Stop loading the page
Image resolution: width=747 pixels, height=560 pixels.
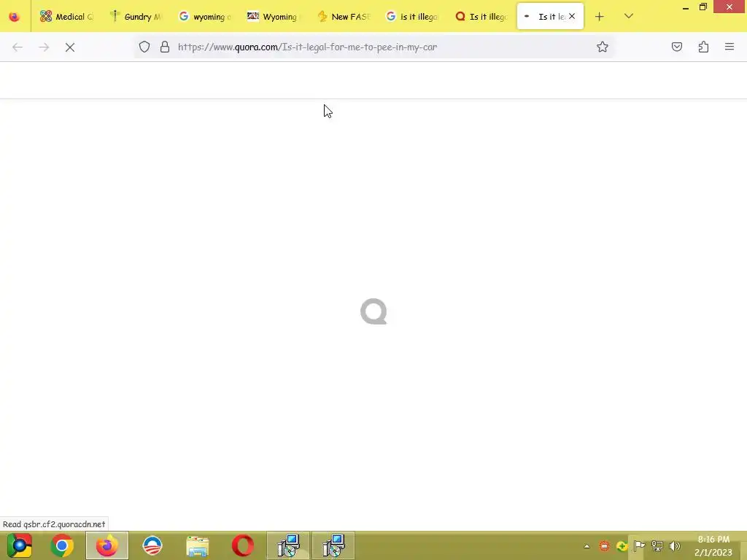[x=70, y=47]
